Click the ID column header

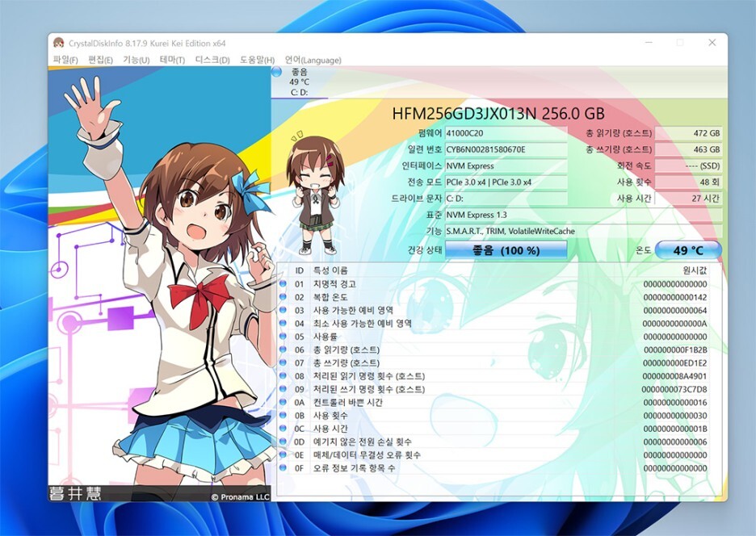click(x=300, y=270)
